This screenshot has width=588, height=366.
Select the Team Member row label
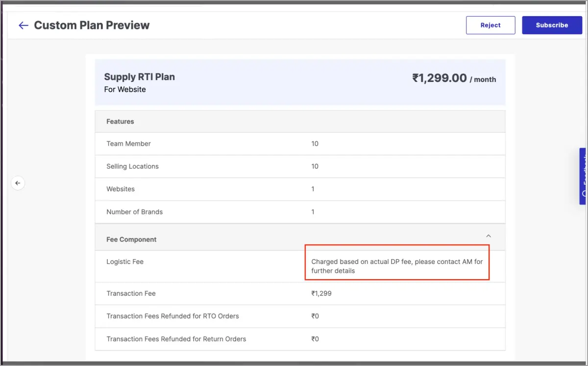click(128, 144)
